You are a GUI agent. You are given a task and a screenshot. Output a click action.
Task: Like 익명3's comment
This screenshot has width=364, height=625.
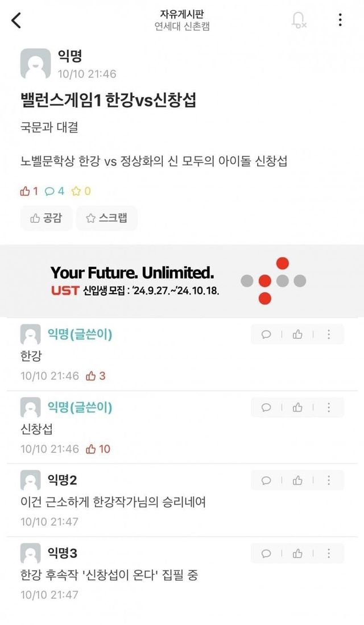point(297,553)
